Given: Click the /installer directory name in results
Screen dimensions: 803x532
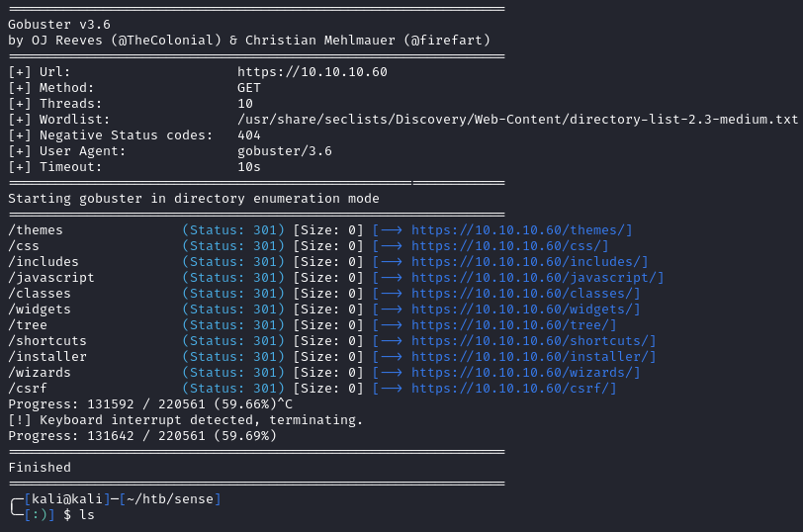Looking at the screenshot, I should [46, 357].
